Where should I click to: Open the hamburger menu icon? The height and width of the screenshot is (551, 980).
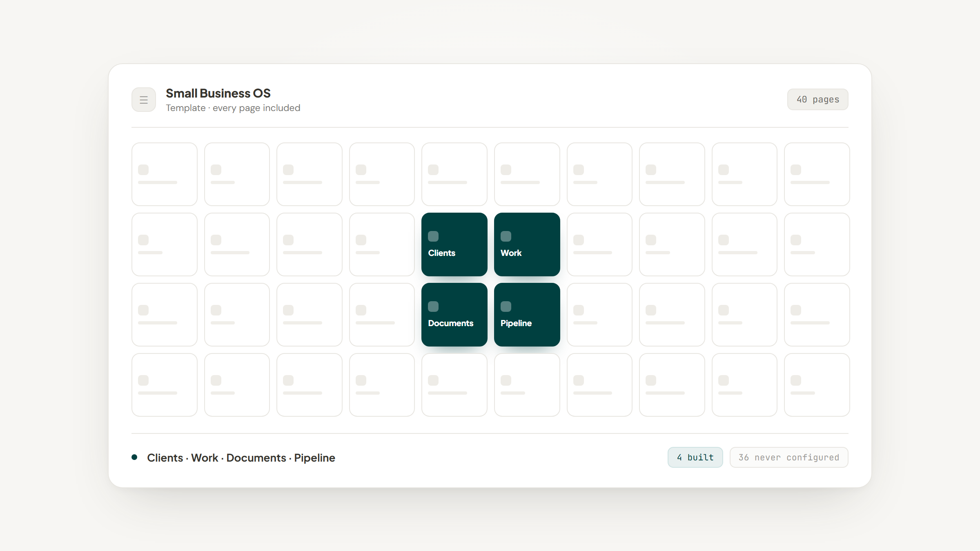144,100
